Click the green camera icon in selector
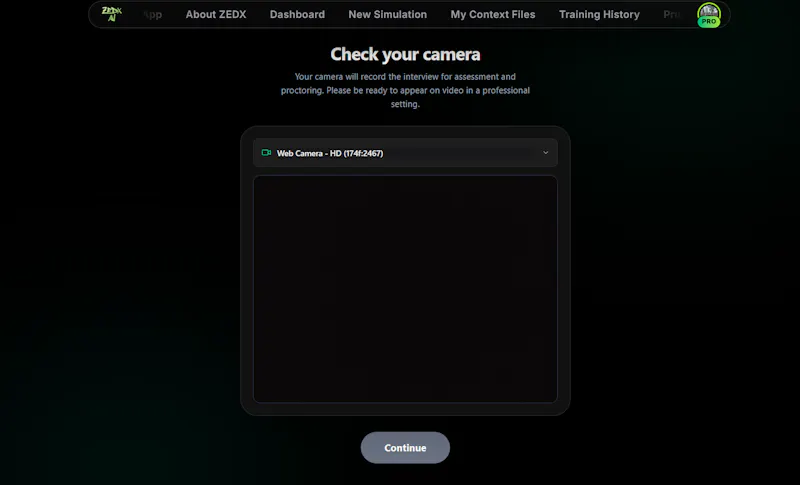800x485 pixels. (266, 152)
